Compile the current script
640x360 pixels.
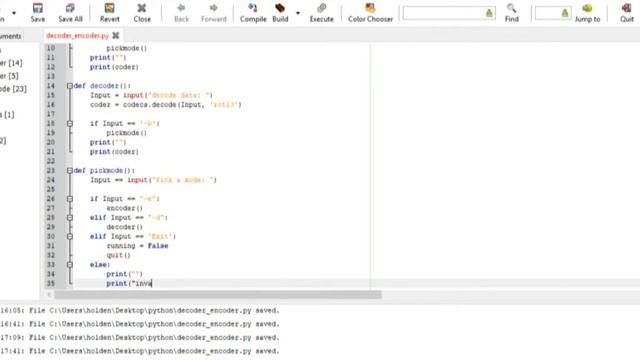pyautogui.click(x=253, y=12)
